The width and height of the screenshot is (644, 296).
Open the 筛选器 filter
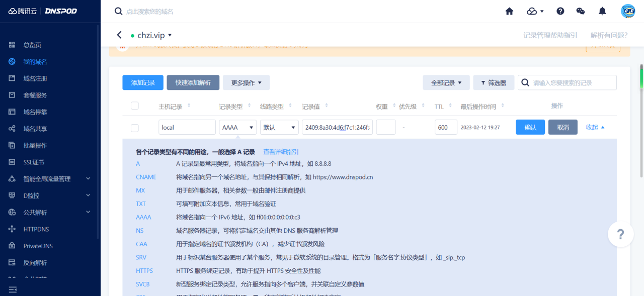[x=494, y=82]
